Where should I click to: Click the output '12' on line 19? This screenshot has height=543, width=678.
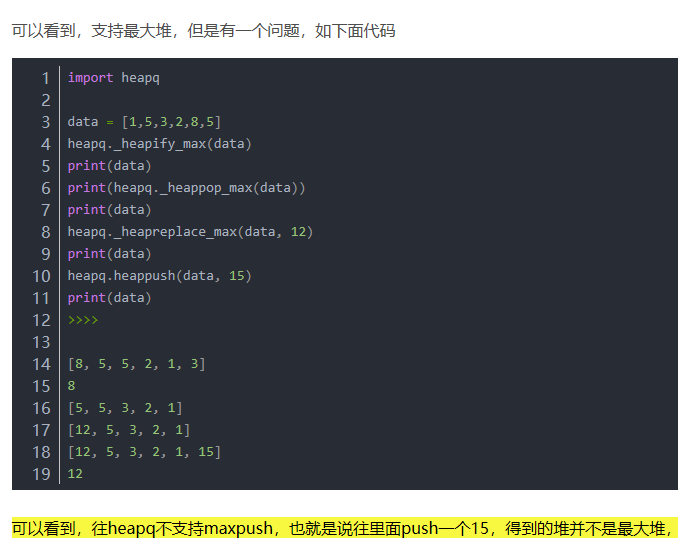(x=75, y=474)
